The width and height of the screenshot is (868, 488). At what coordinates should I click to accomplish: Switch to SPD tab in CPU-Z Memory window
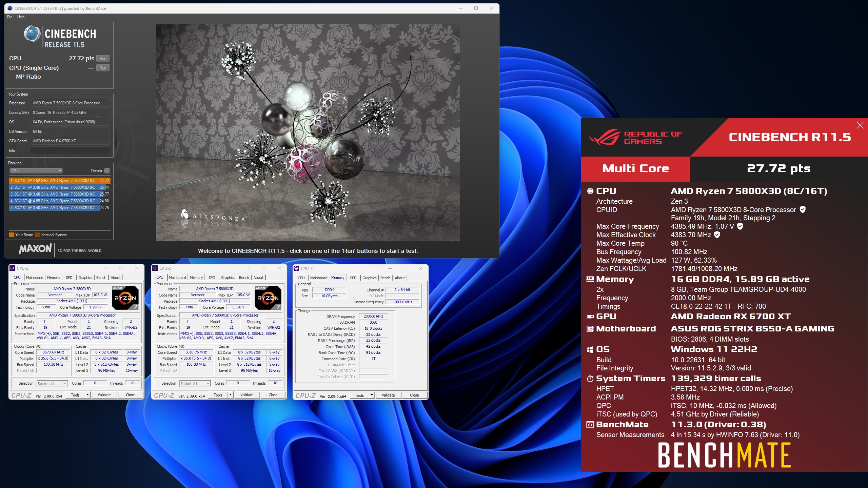pos(353,278)
